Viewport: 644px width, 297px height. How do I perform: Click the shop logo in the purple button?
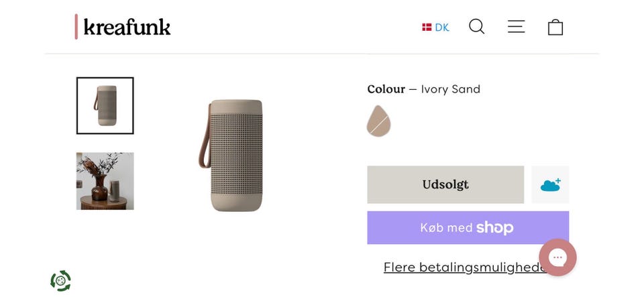tap(494, 228)
